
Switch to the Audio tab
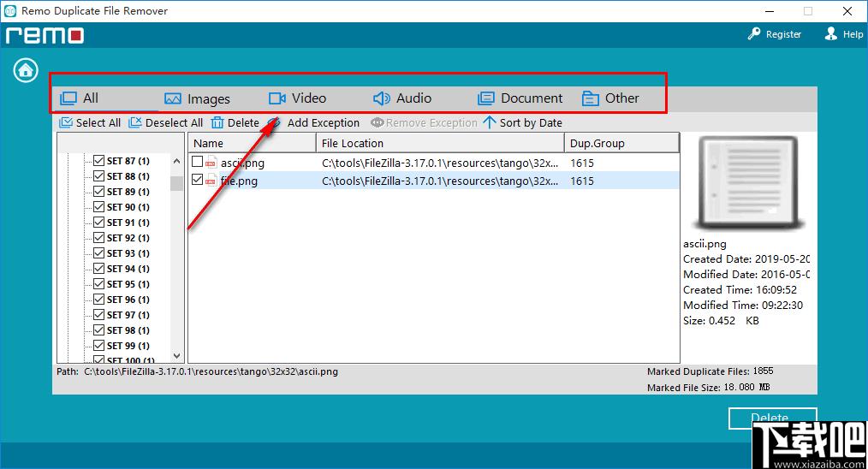pyautogui.click(x=401, y=98)
